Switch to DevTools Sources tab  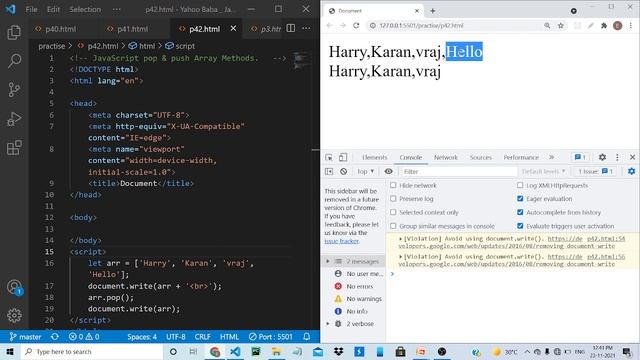tap(481, 157)
